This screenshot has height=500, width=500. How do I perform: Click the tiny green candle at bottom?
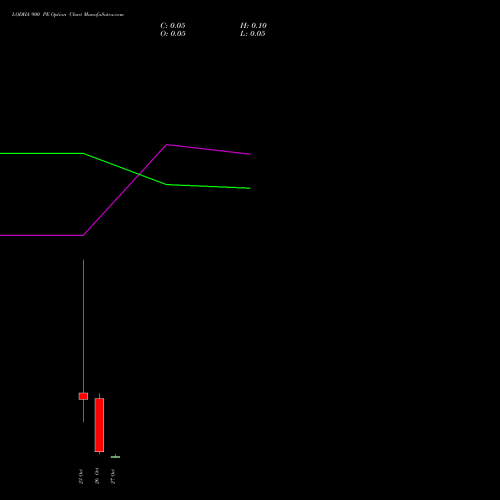tap(115, 457)
